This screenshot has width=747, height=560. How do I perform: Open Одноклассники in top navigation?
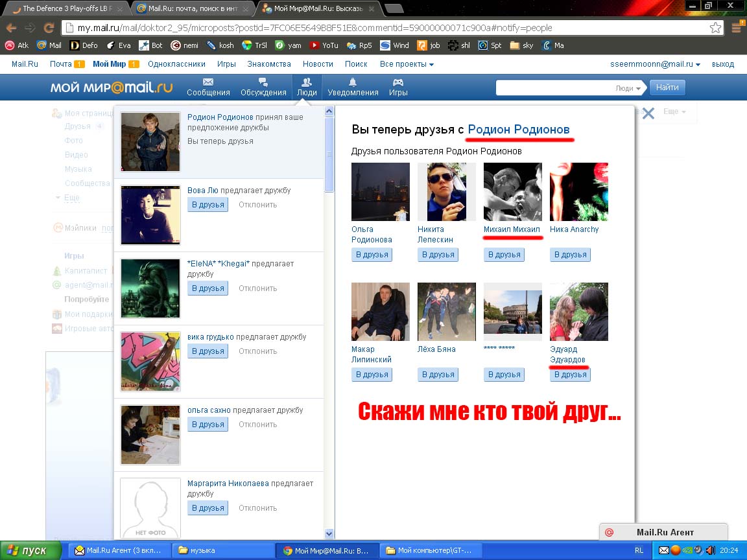pyautogui.click(x=176, y=64)
